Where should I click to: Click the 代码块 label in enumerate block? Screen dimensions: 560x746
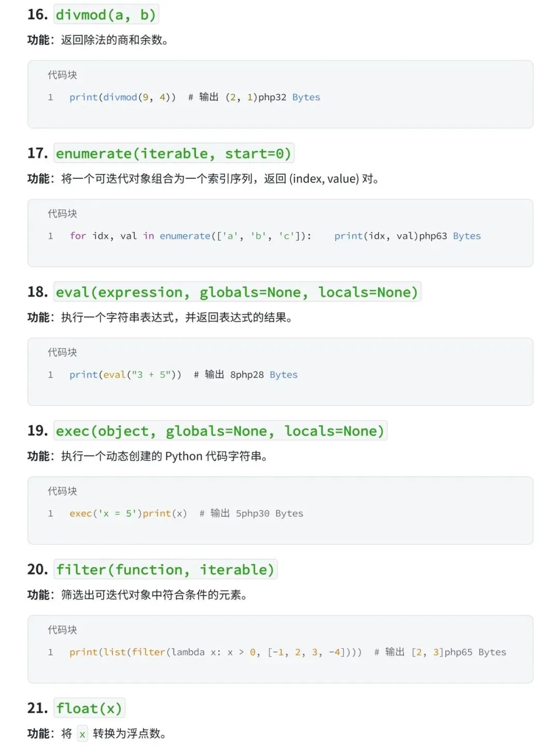pyautogui.click(x=62, y=214)
